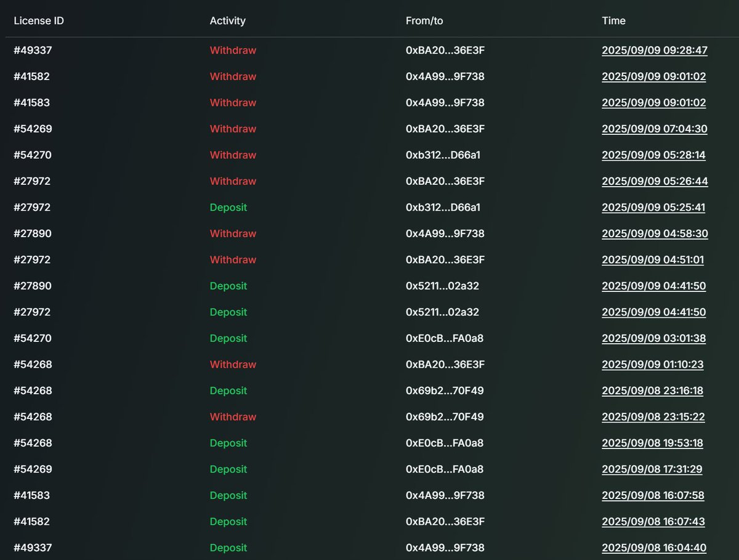The image size is (739, 560).
Task: Select license #54269 in the 17:31:29 row
Action: [x=33, y=469]
